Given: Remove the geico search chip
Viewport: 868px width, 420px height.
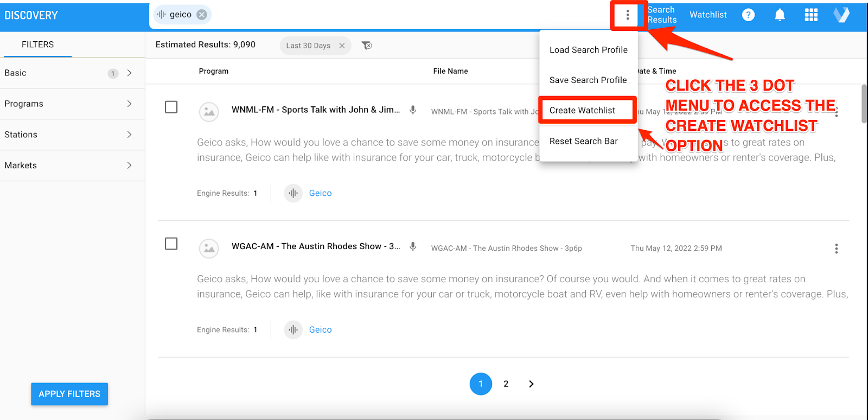Looking at the screenshot, I should (x=202, y=15).
